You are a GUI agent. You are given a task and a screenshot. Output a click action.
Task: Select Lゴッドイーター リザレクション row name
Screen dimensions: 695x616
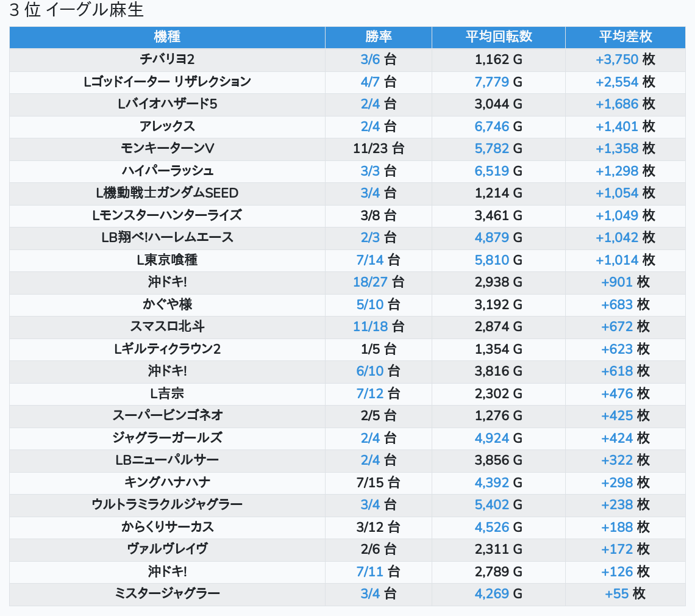pos(167,82)
